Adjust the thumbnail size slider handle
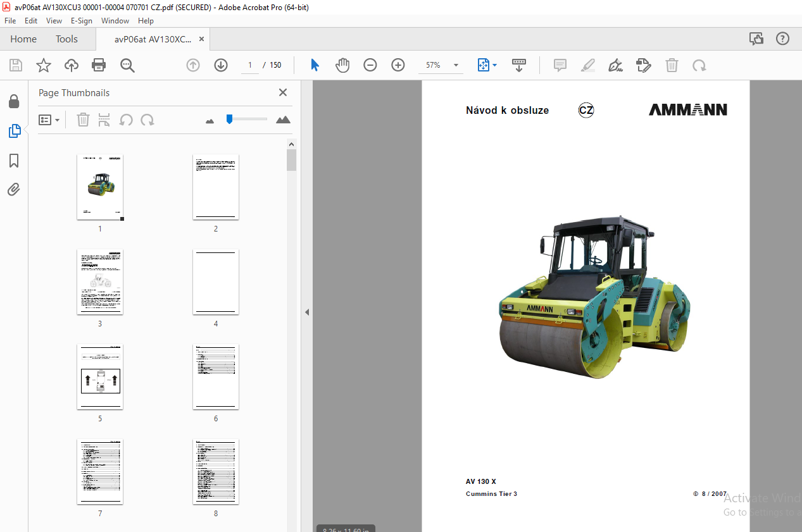802x532 pixels. point(229,119)
